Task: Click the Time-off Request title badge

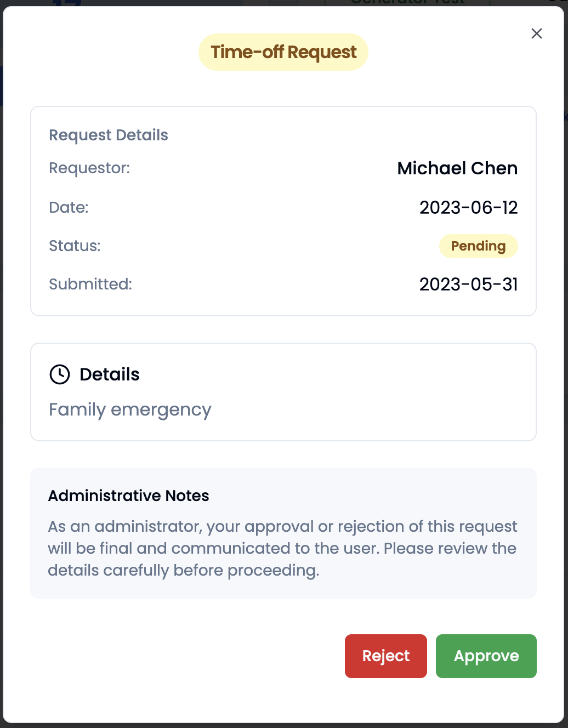Action: (x=283, y=52)
